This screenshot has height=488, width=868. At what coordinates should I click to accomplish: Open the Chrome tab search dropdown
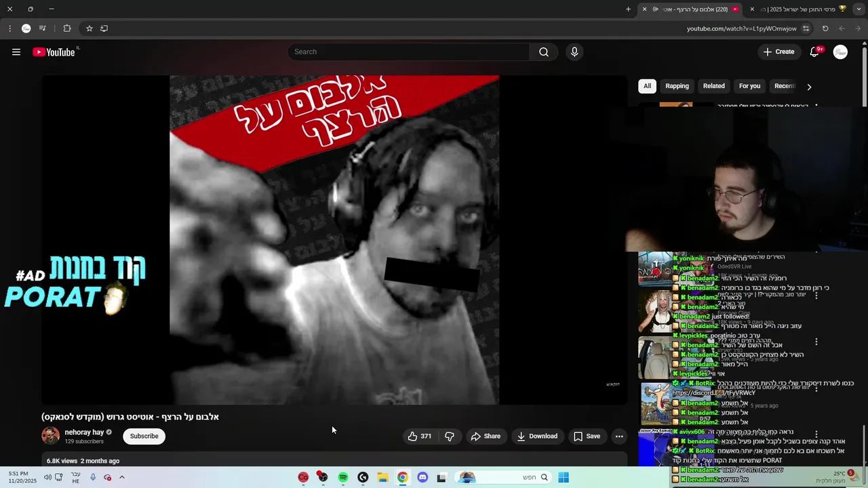tap(859, 9)
